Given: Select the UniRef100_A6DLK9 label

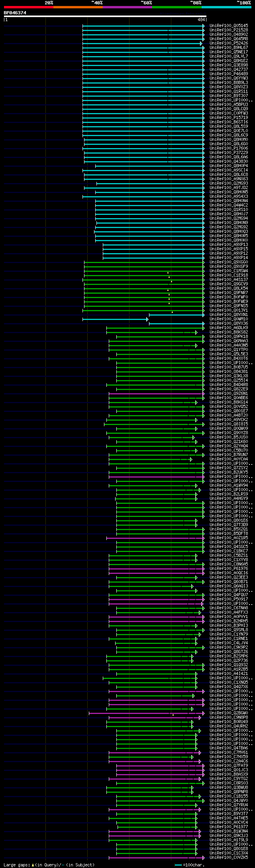Looking at the screenshot, I should pyautogui.click(x=229, y=328).
